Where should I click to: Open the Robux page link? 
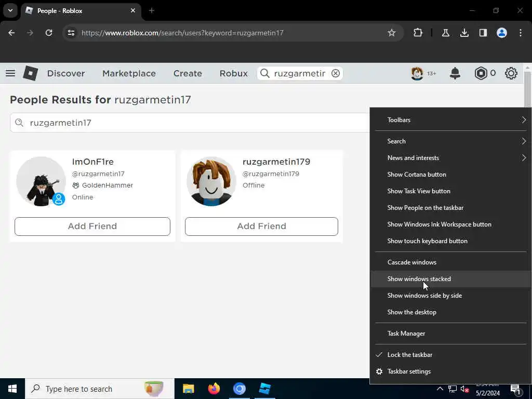tap(233, 73)
